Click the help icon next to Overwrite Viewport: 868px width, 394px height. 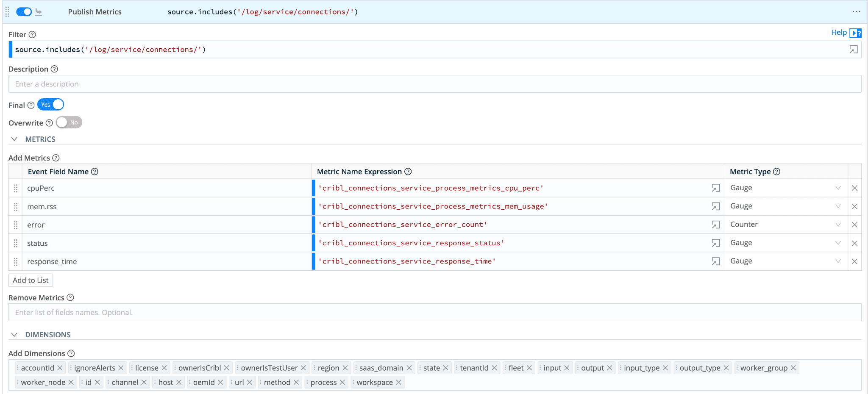click(x=49, y=123)
